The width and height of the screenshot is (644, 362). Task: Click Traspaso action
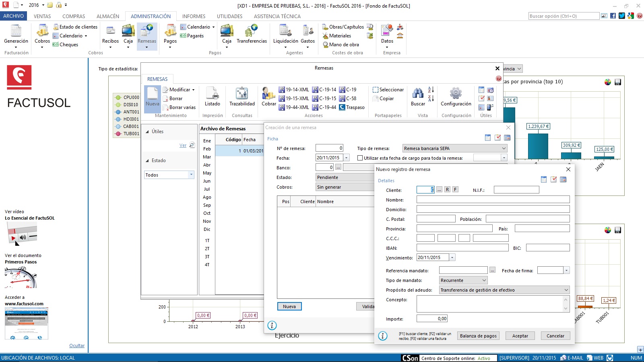352,107
